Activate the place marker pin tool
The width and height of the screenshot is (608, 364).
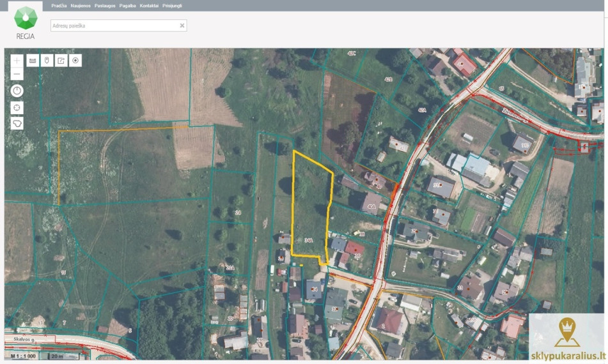(x=47, y=61)
